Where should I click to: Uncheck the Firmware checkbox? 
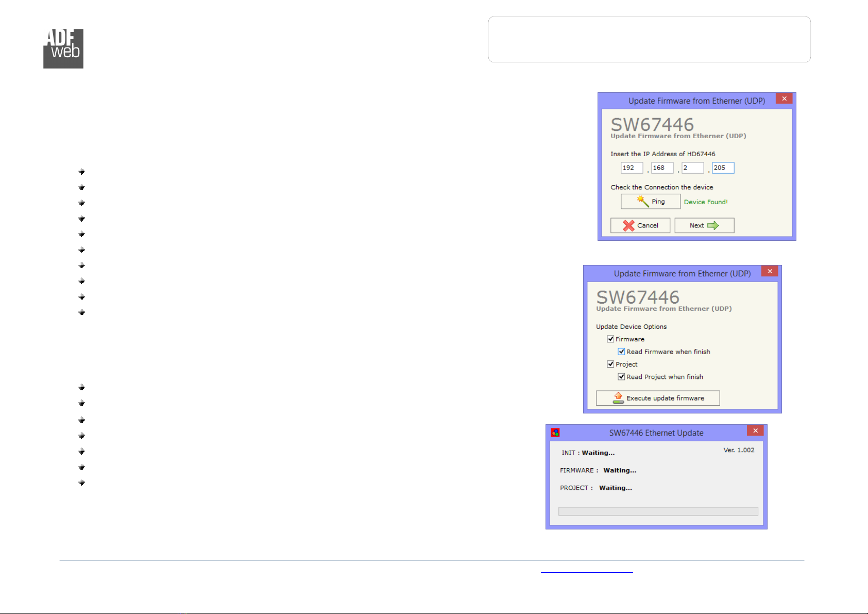610,339
